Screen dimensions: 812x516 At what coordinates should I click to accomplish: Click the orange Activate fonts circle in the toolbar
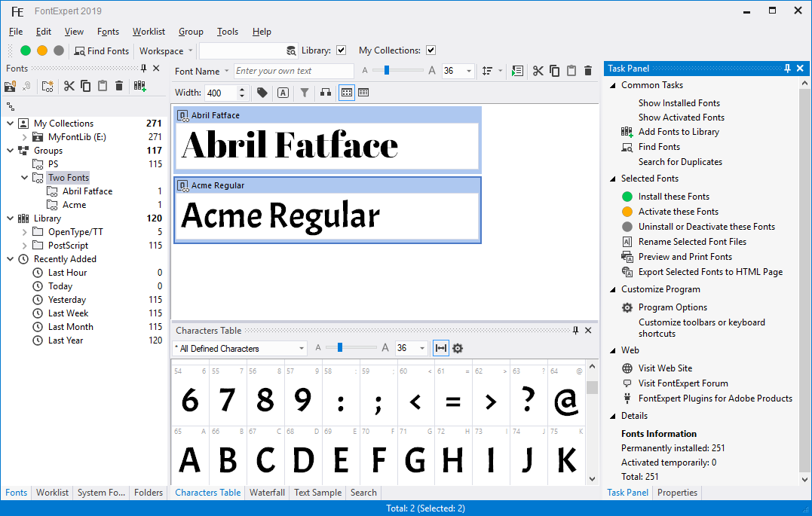tap(42, 50)
